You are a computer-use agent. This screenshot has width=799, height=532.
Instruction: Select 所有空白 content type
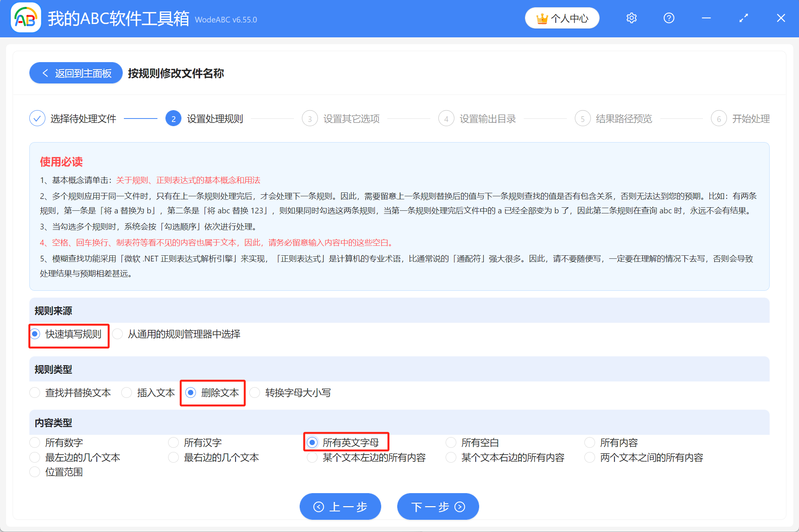click(451, 442)
